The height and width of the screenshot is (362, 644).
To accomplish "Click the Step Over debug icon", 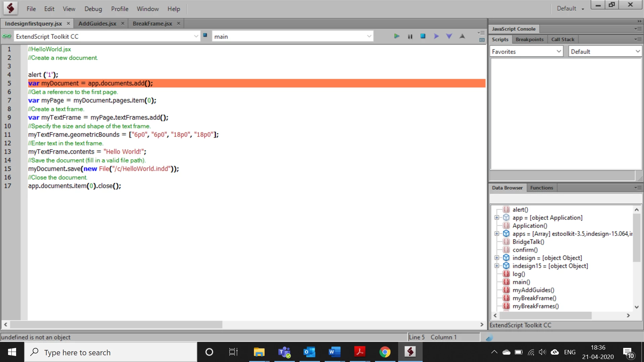I will (x=436, y=36).
